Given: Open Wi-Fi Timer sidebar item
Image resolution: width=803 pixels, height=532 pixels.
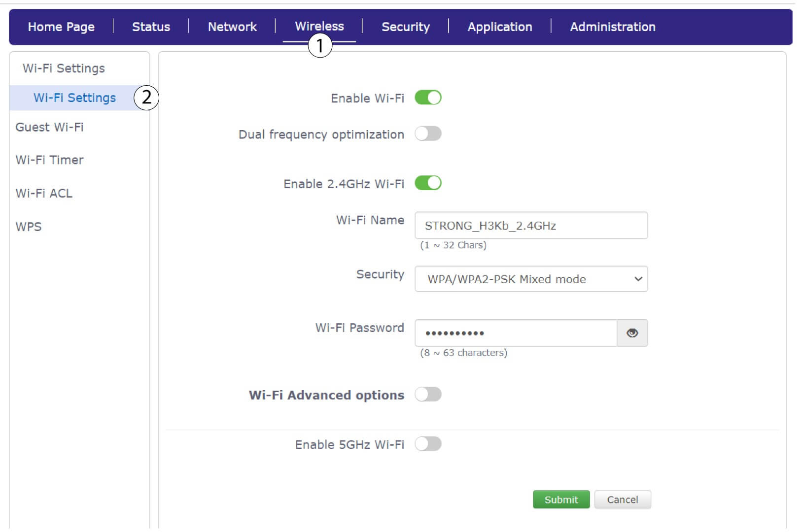Looking at the screenshot, I should [x=49, y=160].
